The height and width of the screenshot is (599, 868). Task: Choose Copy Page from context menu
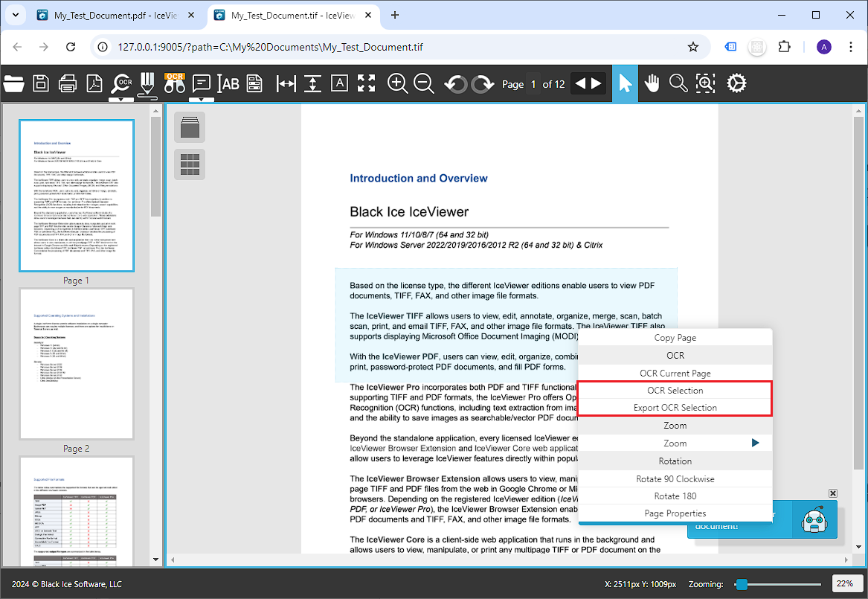[x=675, y=338]
